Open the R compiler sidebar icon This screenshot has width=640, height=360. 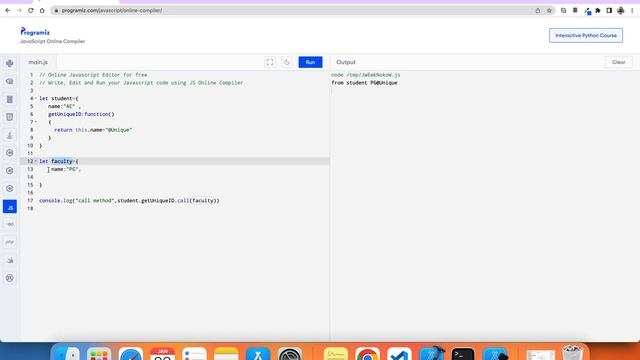tap(10, 81)
